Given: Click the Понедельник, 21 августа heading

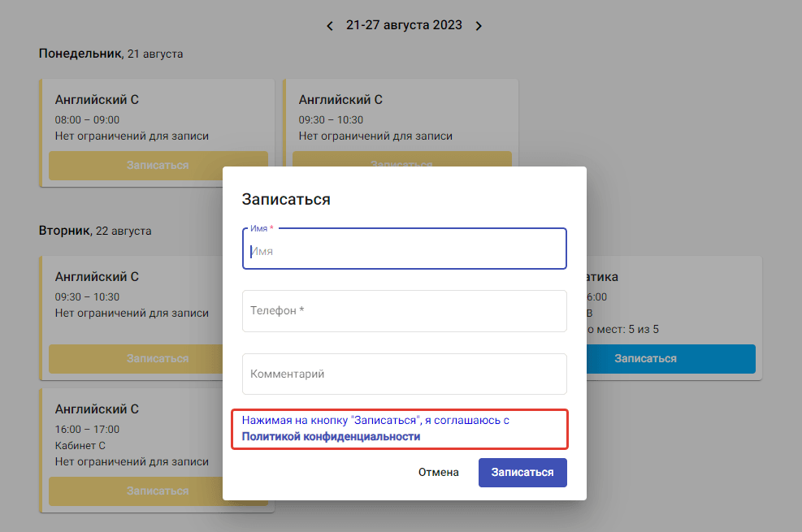Looking at the screenshot, I should click(111, 54).
